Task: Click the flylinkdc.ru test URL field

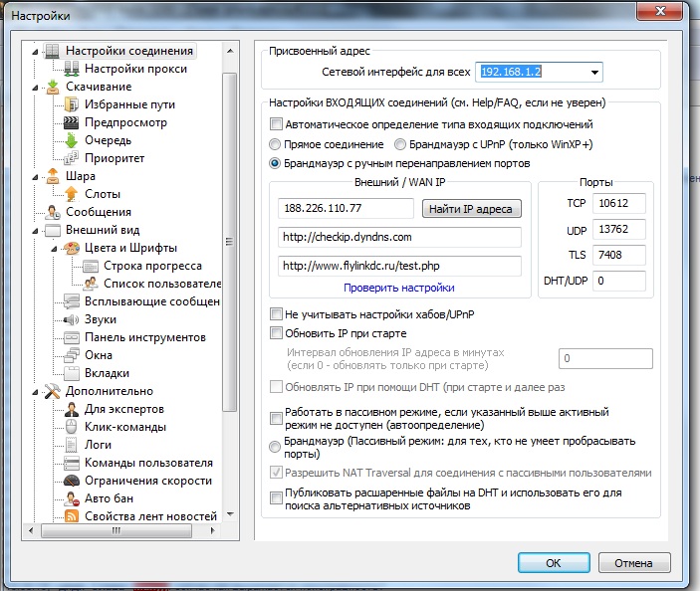Action: pyautogui.click(x=399, y=266)
